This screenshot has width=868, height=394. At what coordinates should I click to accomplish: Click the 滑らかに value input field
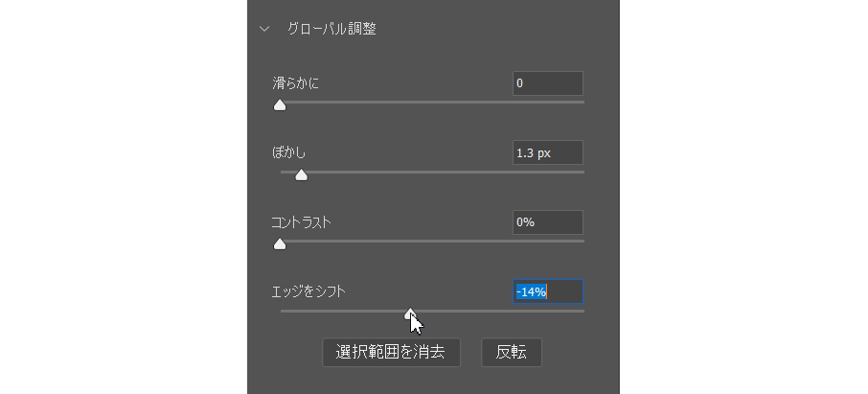click(x=547, y=83)
